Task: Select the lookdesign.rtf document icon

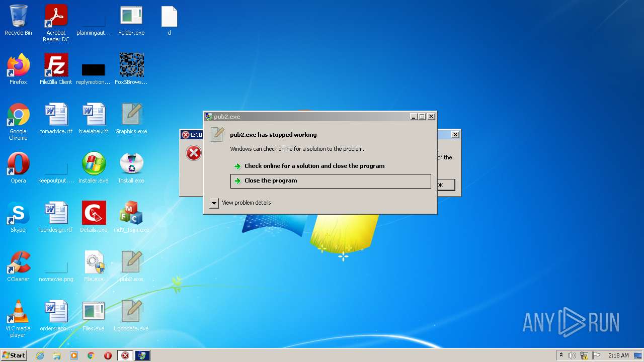Action: [x=56, y=217]
